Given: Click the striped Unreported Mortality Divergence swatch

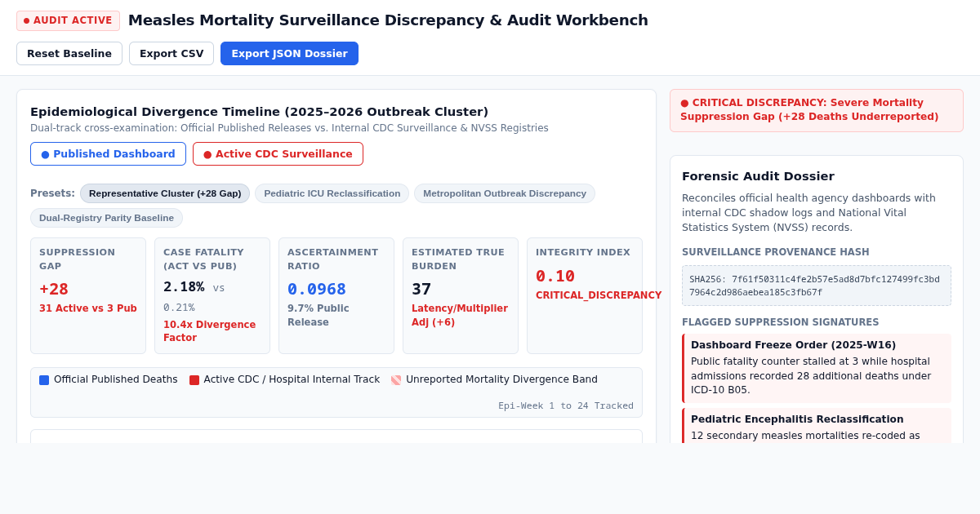Looking at the screenshot, I should click(x=396, y=380).
